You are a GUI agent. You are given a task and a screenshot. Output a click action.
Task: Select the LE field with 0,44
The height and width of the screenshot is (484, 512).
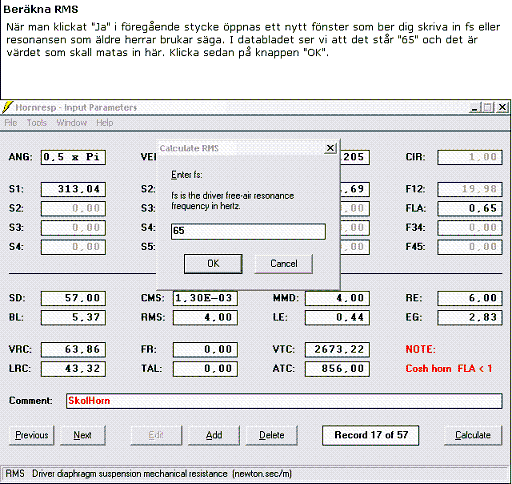click(x=337, y=317)
